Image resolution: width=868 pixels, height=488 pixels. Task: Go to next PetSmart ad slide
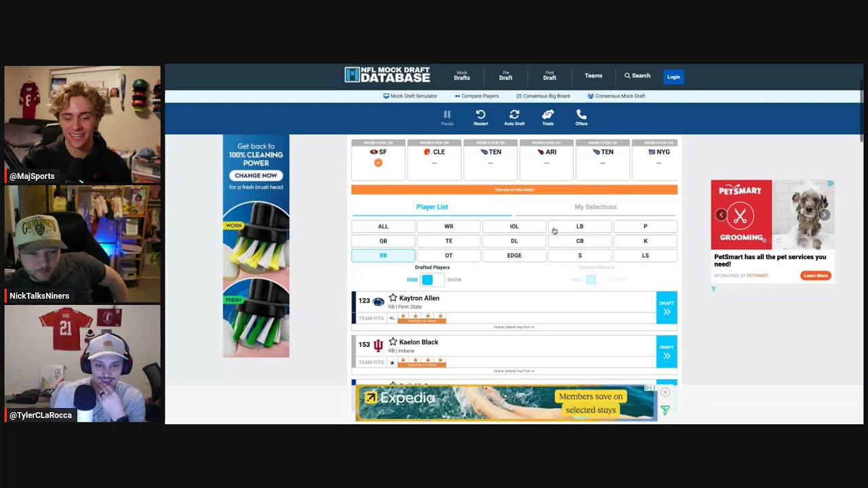tap(824, 215)
